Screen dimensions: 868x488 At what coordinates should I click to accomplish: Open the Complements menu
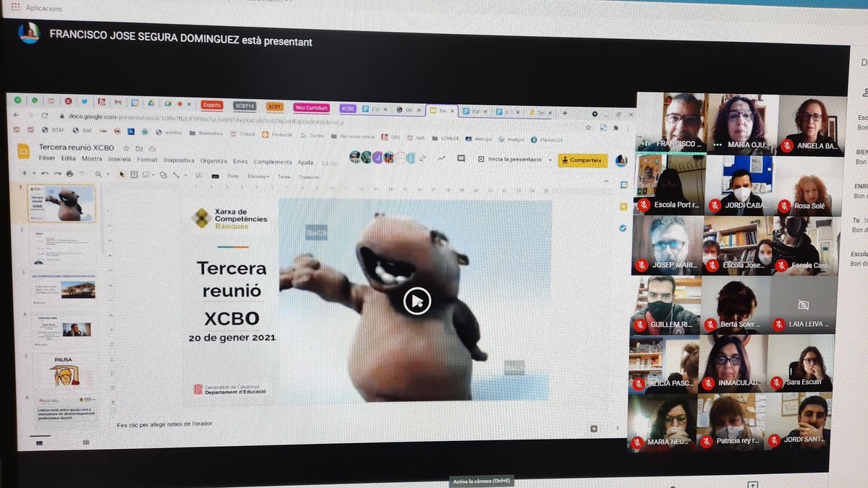click(273, 162)
